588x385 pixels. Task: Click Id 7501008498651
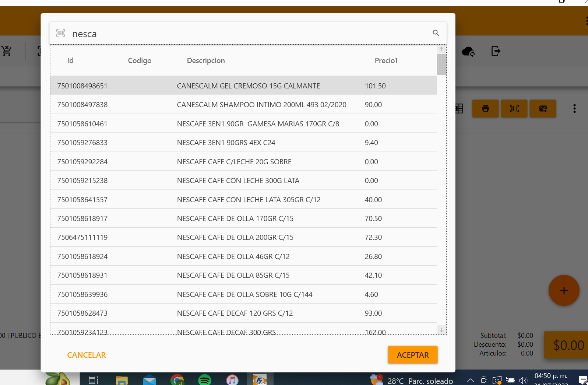pos(82,86)
